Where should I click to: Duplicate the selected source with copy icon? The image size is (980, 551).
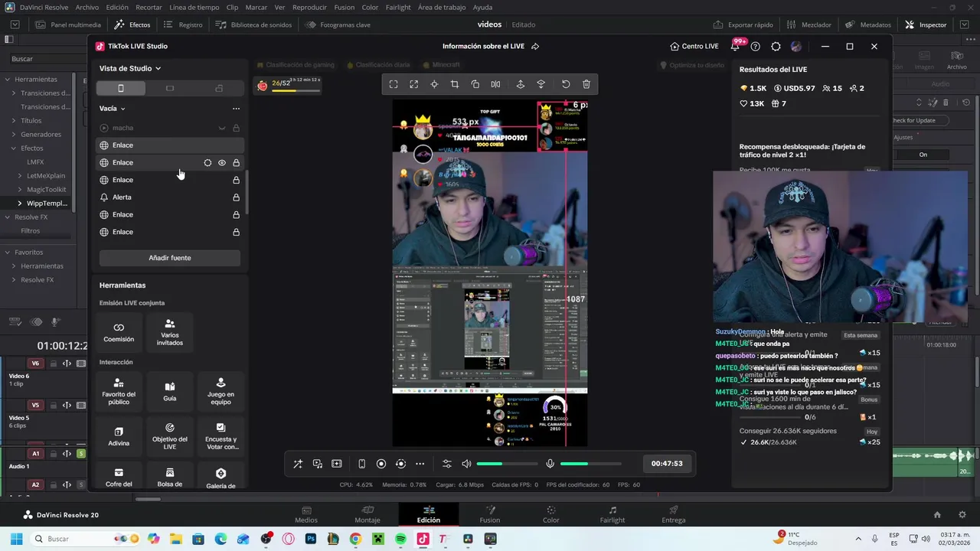point(475,84)
